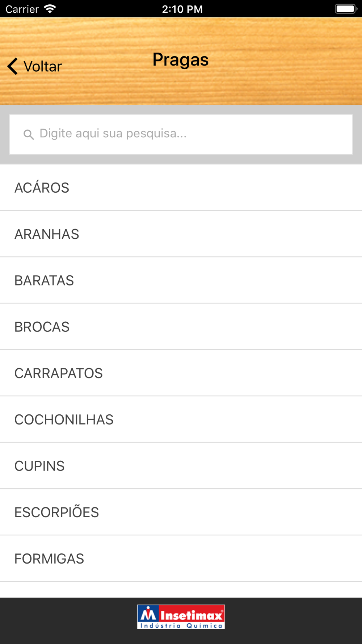Tap the battery indicator icon
Viewport: 362px width, 644px height.
(x=346, y=9)
